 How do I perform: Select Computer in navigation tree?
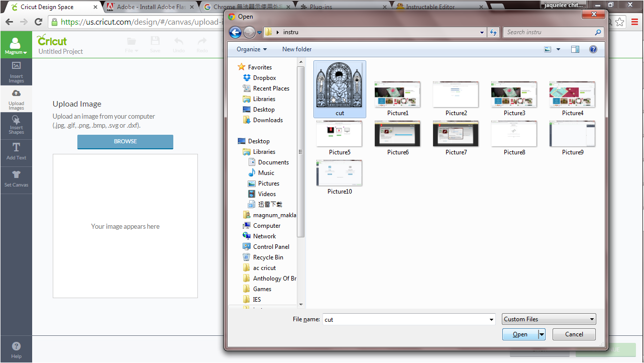pyautogui.click(x=267, y=226)
